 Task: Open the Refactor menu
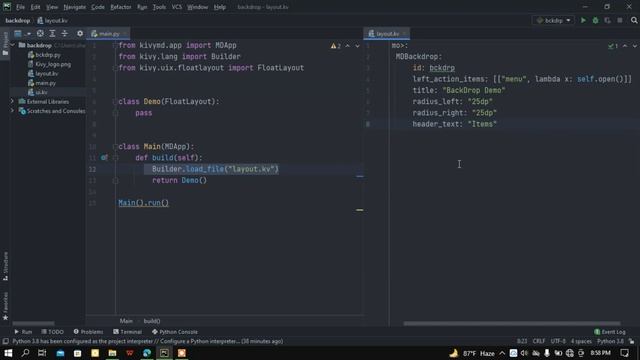[121, 7]
